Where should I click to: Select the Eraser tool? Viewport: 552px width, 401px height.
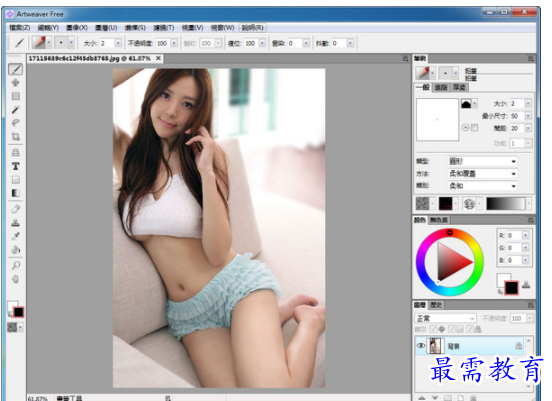point(15,209)
